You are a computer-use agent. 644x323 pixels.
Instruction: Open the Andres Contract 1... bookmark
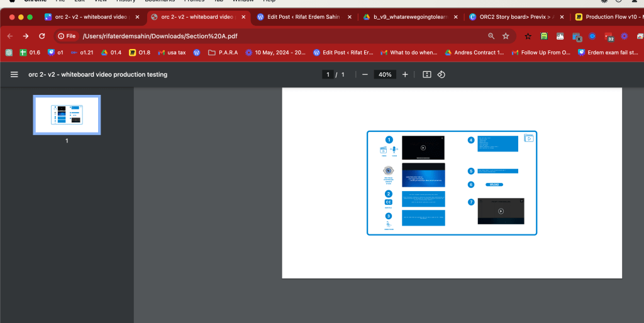pos(474,53)
